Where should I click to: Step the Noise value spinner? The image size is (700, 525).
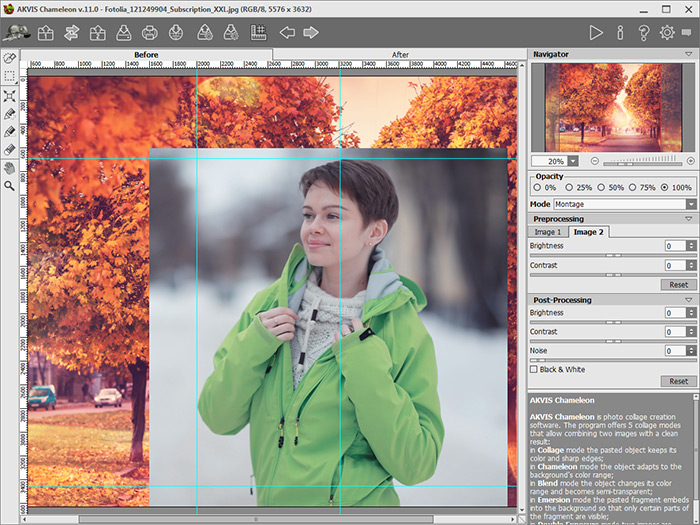coord(692,351)
